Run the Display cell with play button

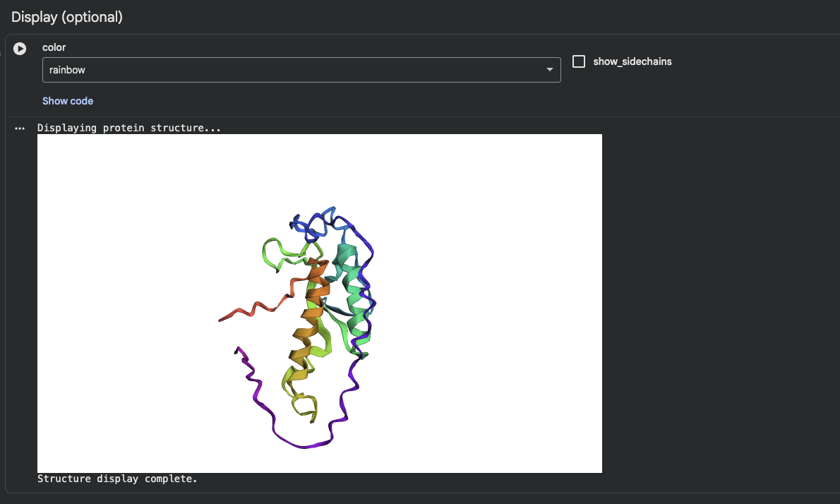click(20, 49)
